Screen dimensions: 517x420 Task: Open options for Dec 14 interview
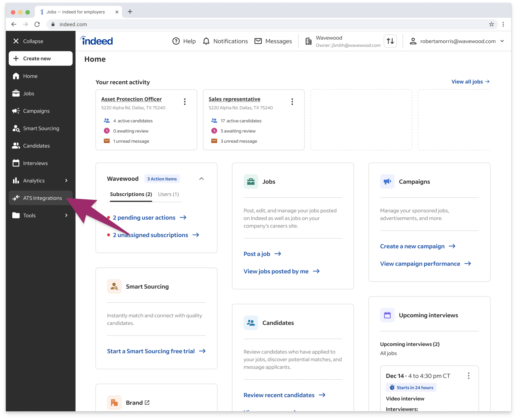click(469, 376)
